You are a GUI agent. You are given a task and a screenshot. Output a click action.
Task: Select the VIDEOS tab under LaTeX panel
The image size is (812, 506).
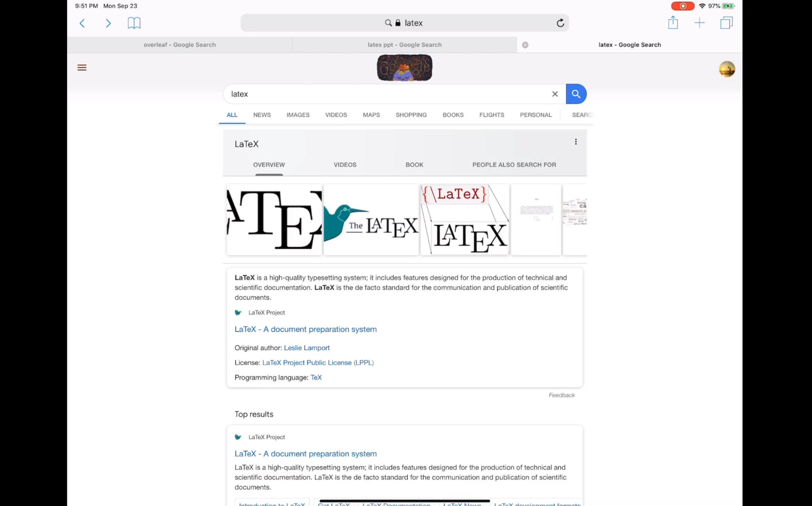[345, 164]
